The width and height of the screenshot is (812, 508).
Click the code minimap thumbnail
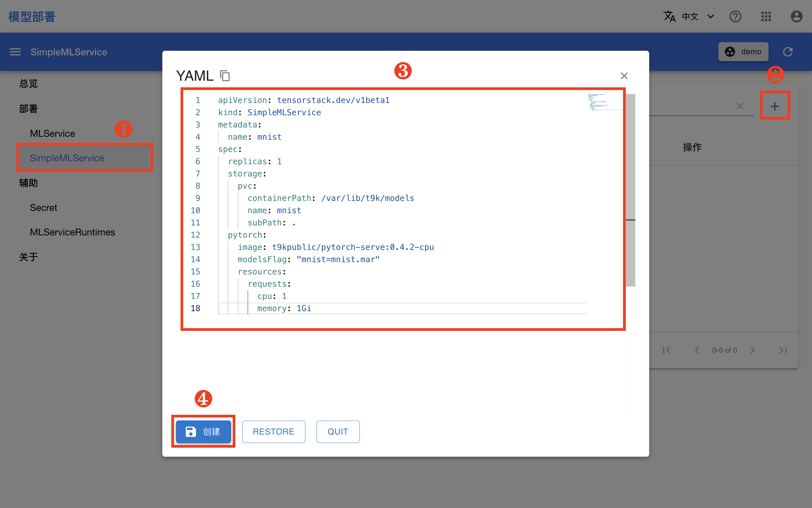[x=605, y=102]
